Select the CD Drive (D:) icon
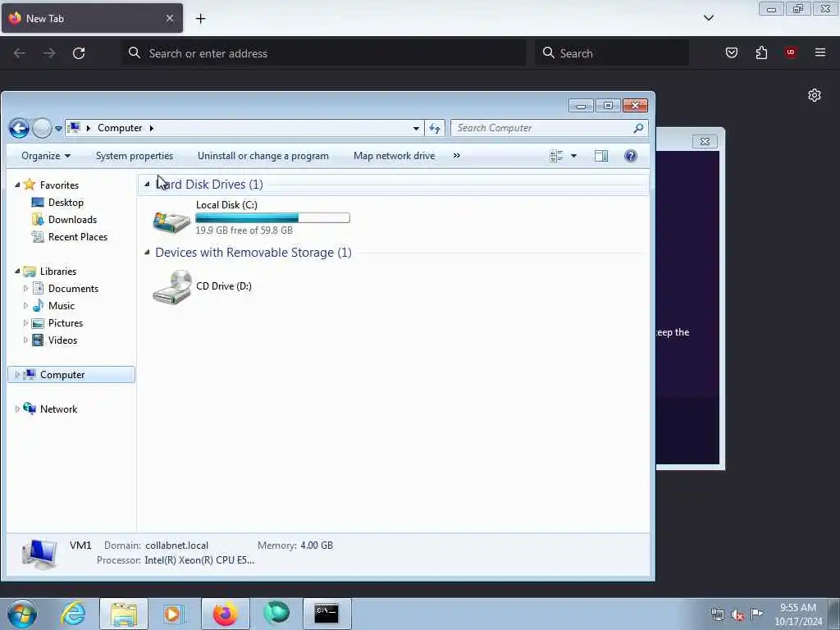 click(x=171, y=287)
